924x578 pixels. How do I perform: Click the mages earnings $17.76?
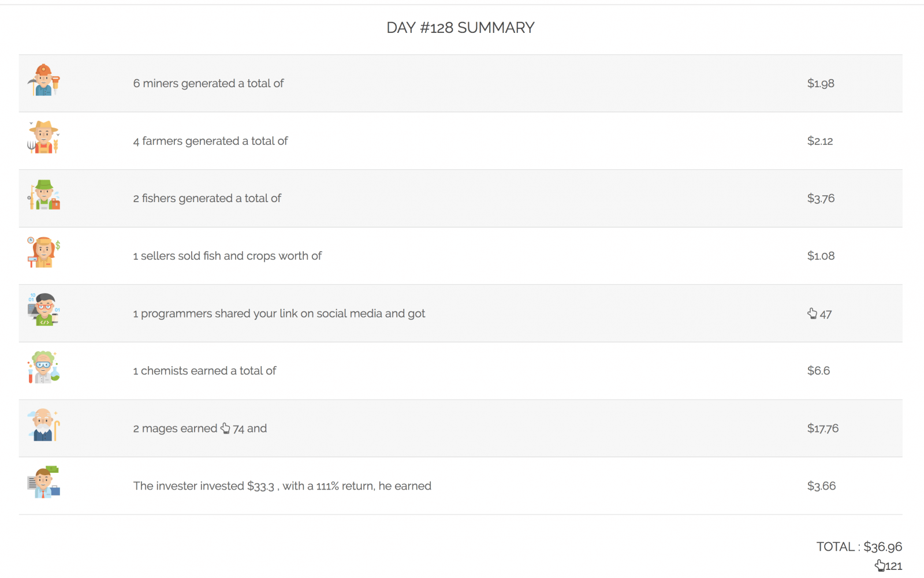click(x=823, y=428)
